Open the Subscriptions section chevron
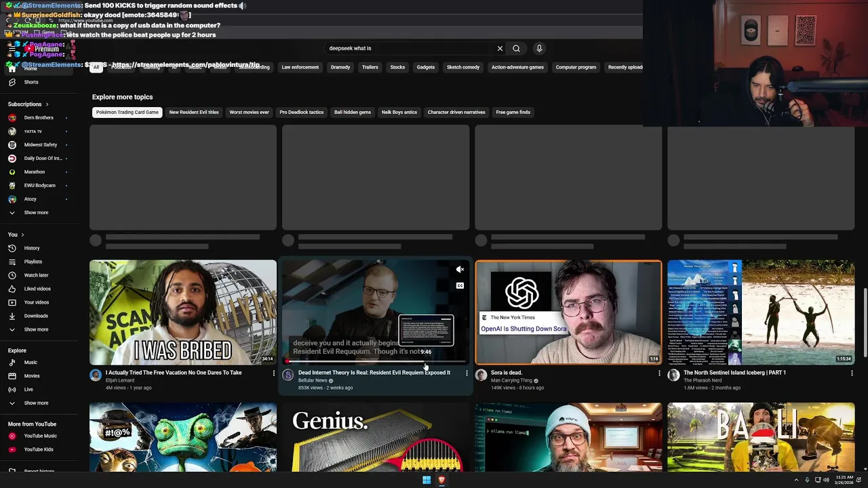 47,104
